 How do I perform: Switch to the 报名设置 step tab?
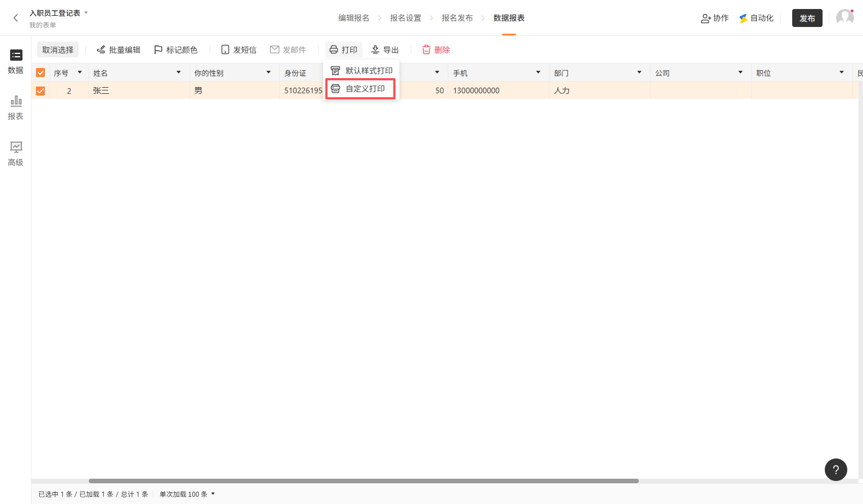(x=405, y=18)
